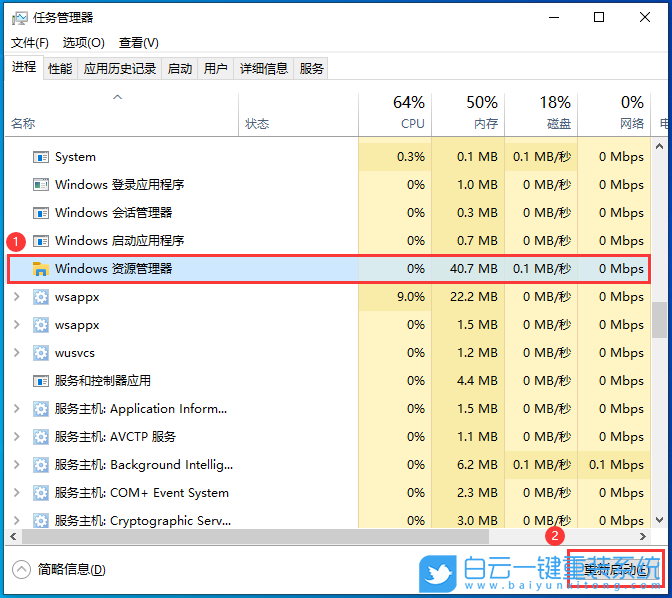Switch to the 启动 tab
Screen dimensions: 672x598
pos(180,69)
